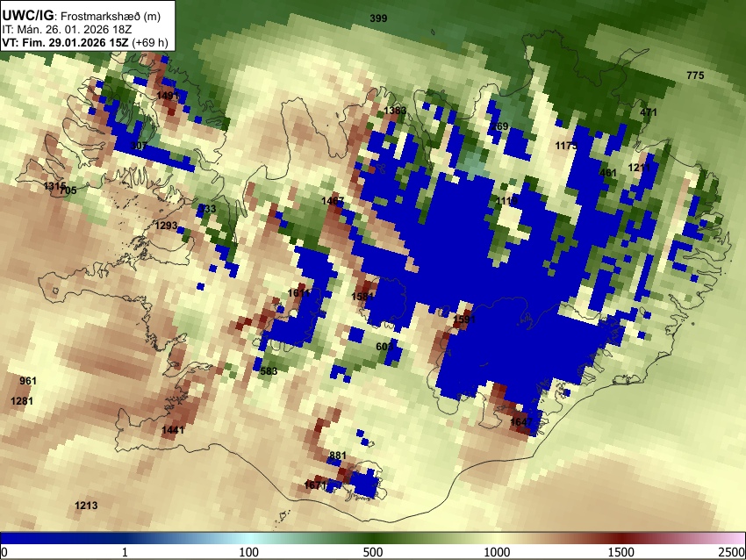Click the map value 1671
This screenshot has height=560, width=746.
coord(315,485)
